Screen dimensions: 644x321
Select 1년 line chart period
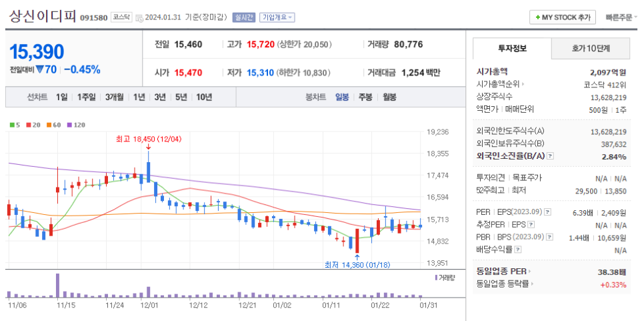[x=139, y=97]
